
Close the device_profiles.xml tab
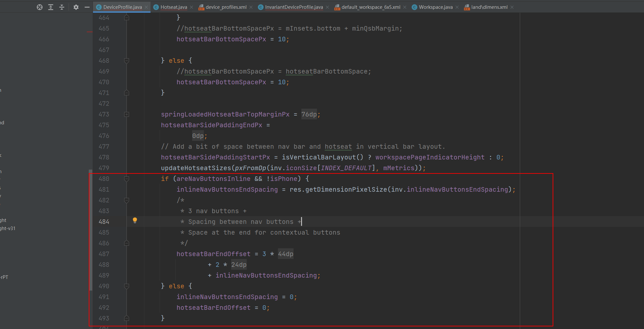point(251,7)
